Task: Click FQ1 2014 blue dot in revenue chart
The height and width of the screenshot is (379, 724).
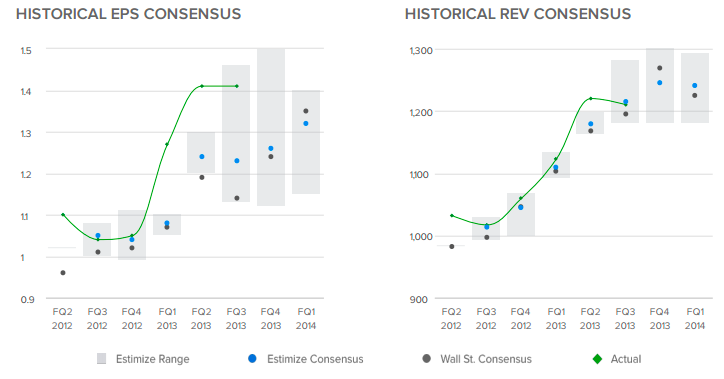Action: click(694, 85)
